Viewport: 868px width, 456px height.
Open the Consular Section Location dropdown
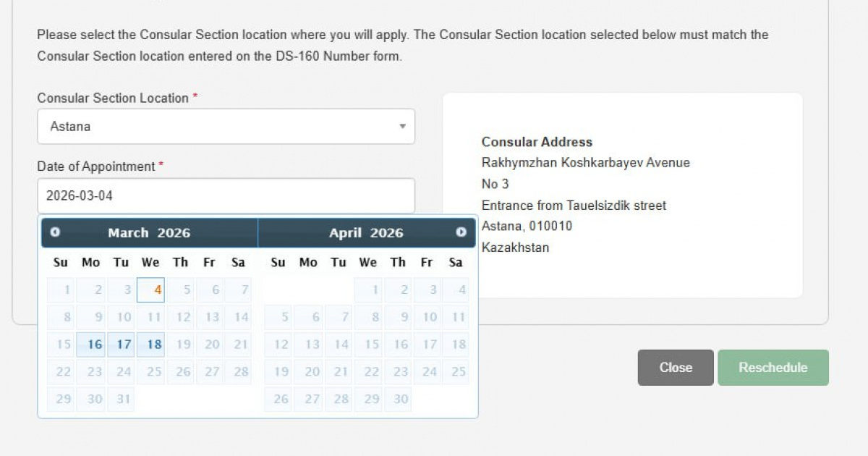click(x=226, y=127)
